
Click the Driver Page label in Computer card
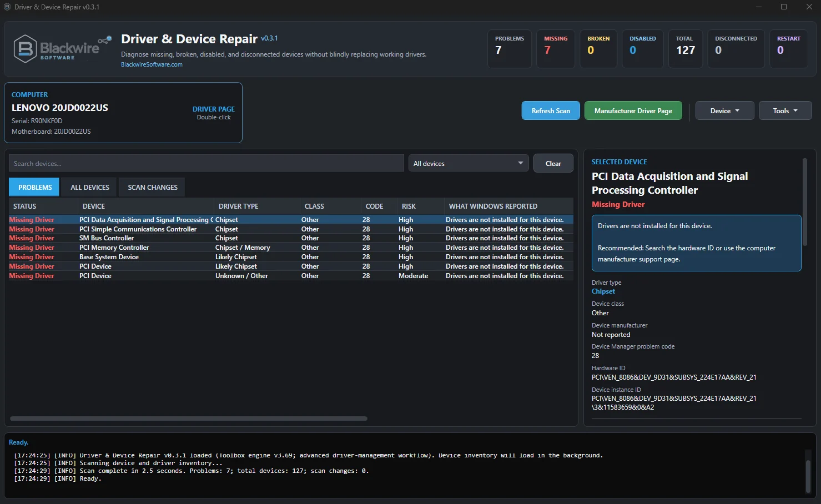(214, 109)
